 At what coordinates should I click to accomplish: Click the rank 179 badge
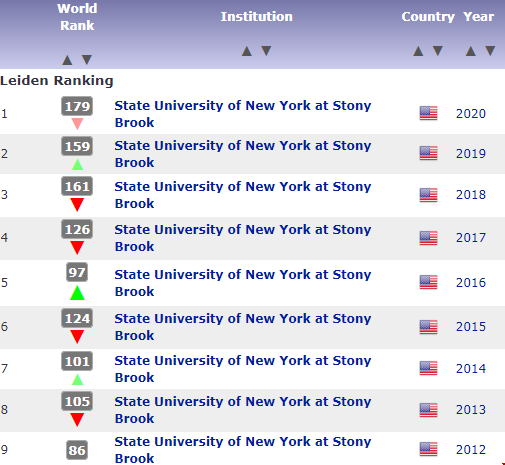pyautogui.click(x=77, y=106)
